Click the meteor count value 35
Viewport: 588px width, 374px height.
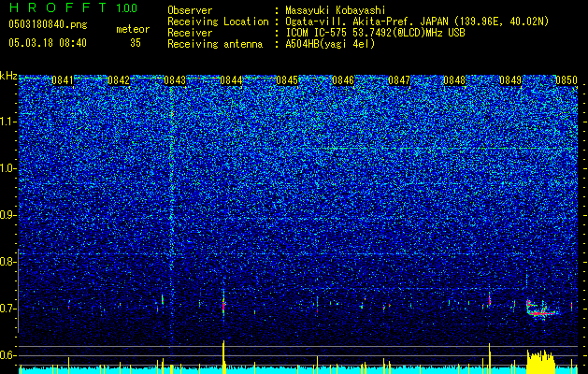click(136, 43)
